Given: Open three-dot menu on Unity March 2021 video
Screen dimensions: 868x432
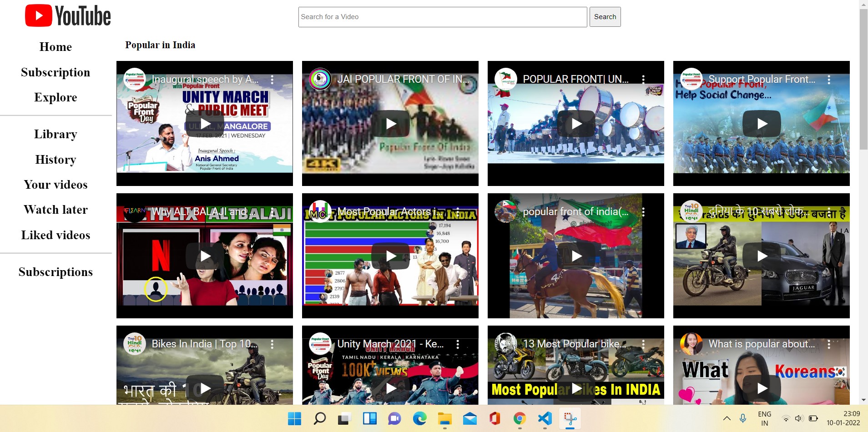Looking at the screenshot, I should pos(458,344).
